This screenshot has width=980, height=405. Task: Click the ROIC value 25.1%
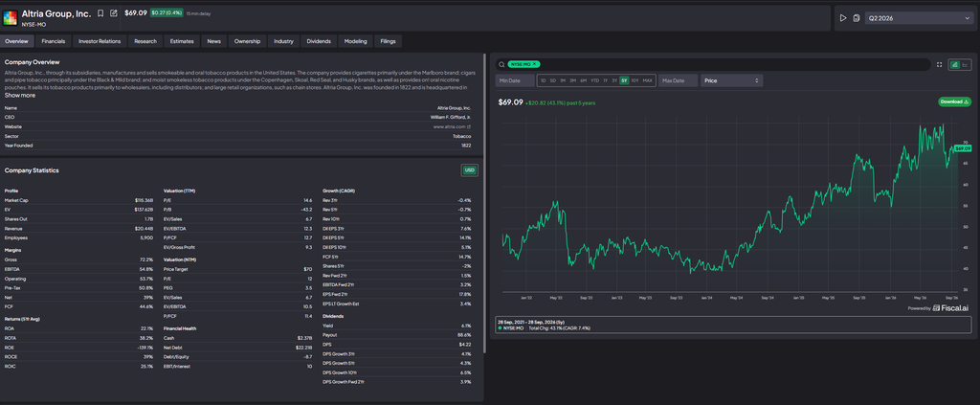click(x=147, y=367)
